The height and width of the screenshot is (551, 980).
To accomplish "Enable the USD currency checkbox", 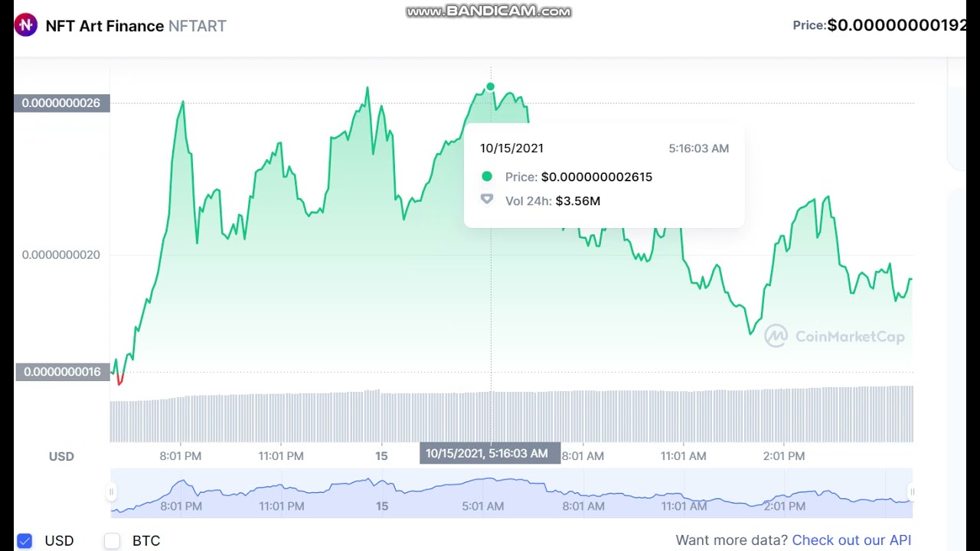I will point(24,541).
